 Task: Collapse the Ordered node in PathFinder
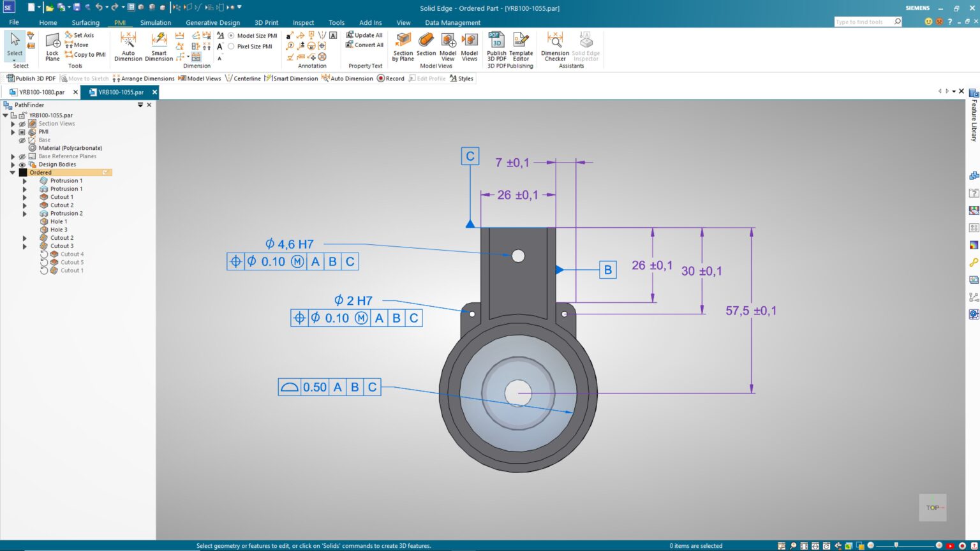click(13, 172)
